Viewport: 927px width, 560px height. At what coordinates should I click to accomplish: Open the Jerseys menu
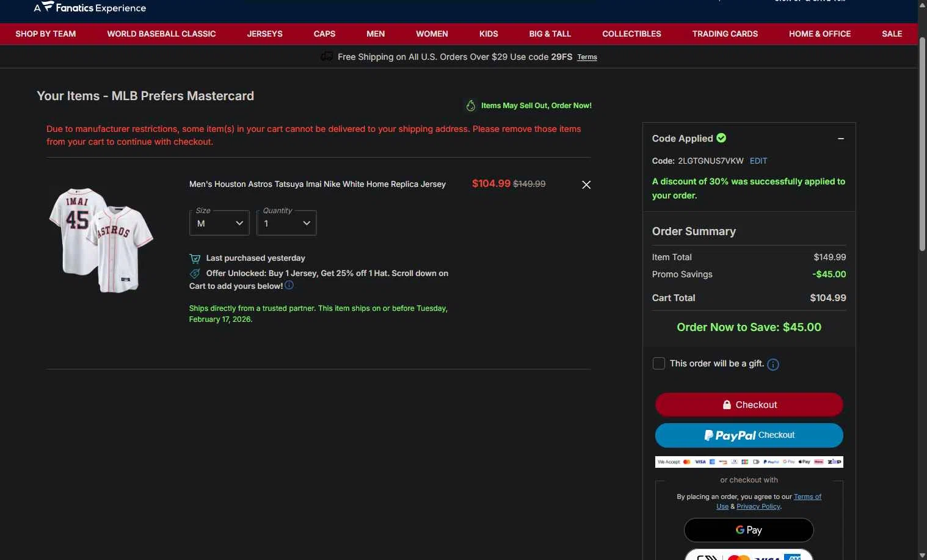point(264,34)
